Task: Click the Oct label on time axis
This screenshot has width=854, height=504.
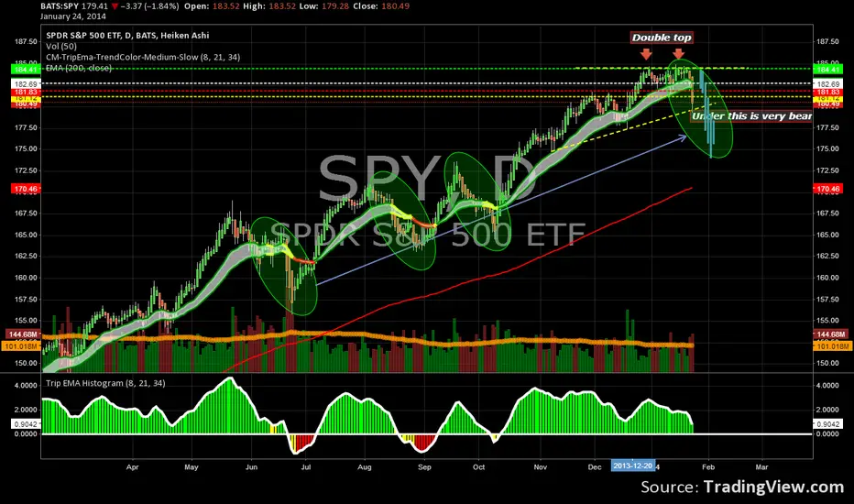Action: (478, 467)
